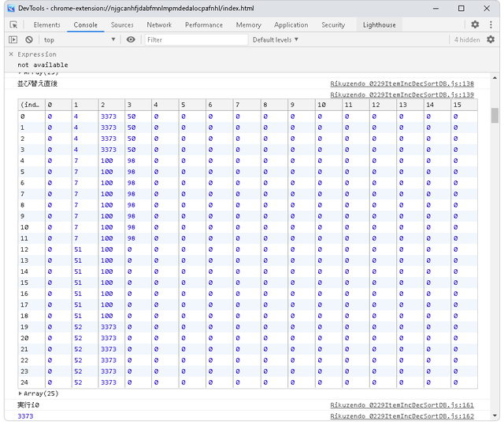Click the console scroll down arrow

pos(495,416)
